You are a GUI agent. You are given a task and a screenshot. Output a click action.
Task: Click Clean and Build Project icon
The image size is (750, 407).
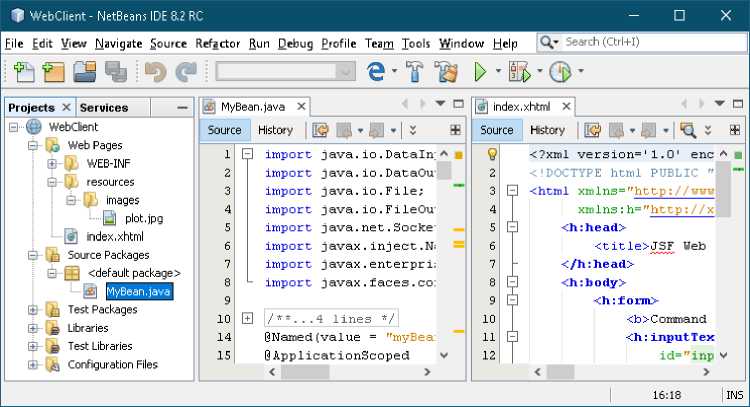(445, 72)
